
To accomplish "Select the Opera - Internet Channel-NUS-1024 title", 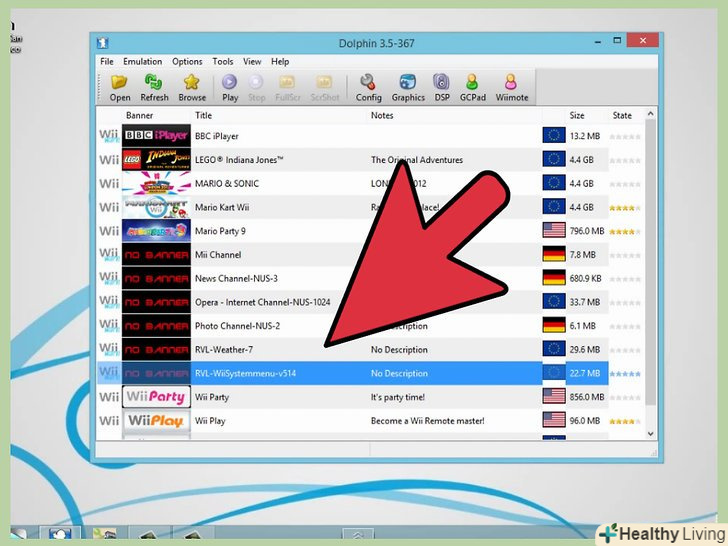I will tap(262, 302).
